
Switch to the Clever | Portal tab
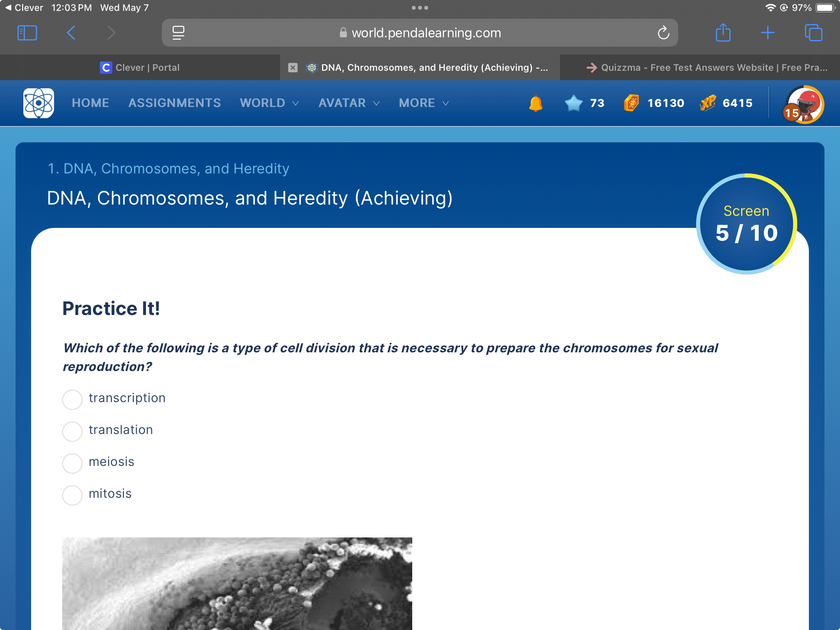click(x=140, y=68)
